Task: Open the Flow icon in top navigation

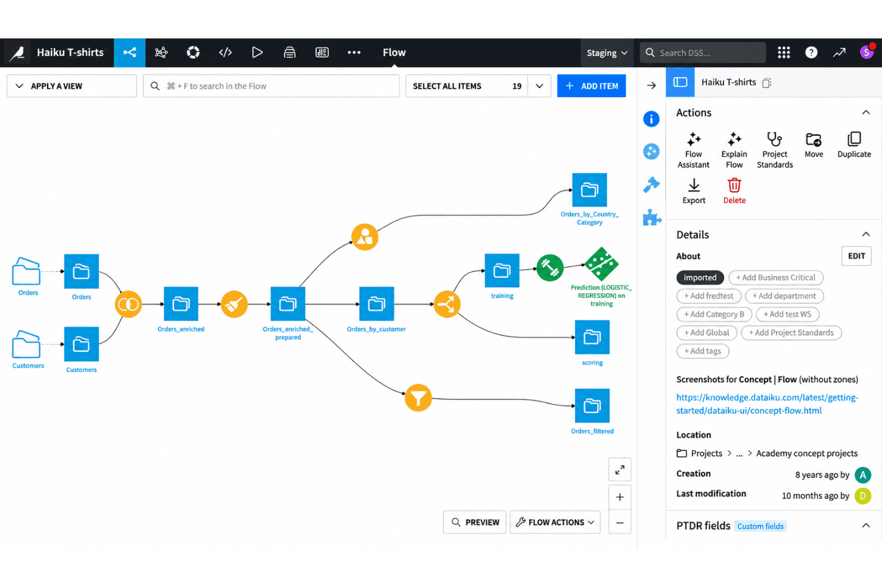Action: tap(129, 52)
